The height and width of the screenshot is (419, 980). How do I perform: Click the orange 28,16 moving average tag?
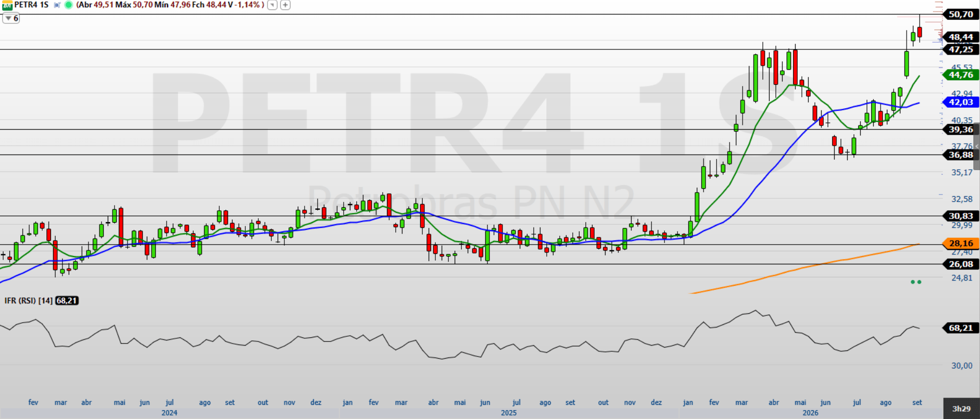(961, 243)
